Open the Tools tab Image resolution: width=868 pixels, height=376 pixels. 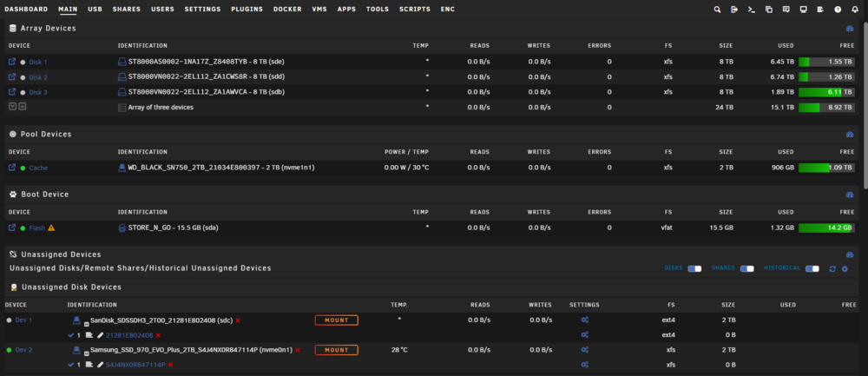click(x=378, y=10)
